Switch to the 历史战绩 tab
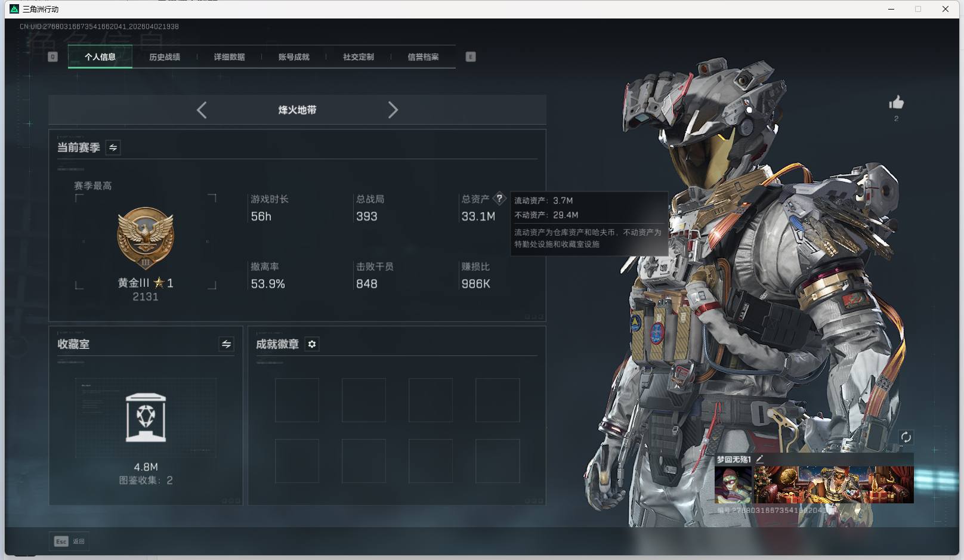 [165, 57]
